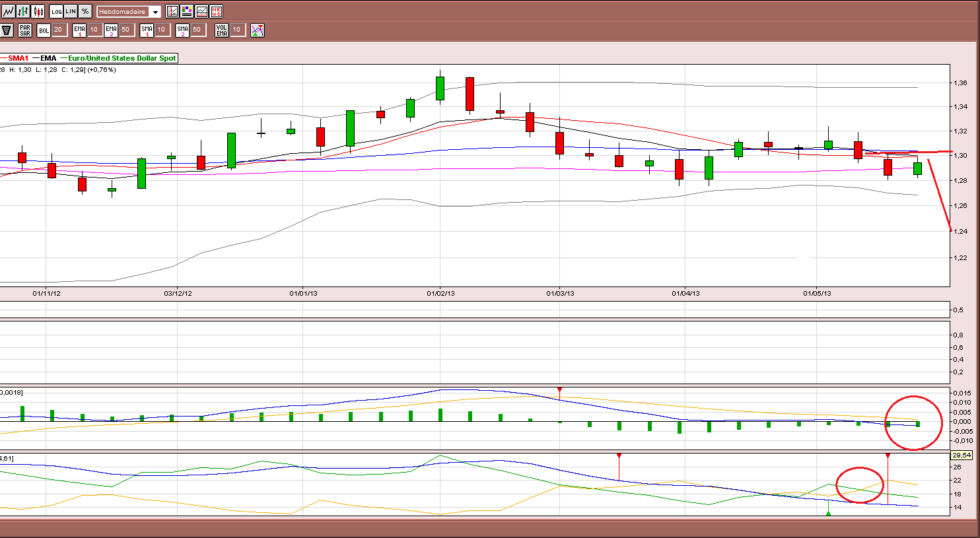
Task: Click the 01/01/13 date label
Action: [303, 293]
